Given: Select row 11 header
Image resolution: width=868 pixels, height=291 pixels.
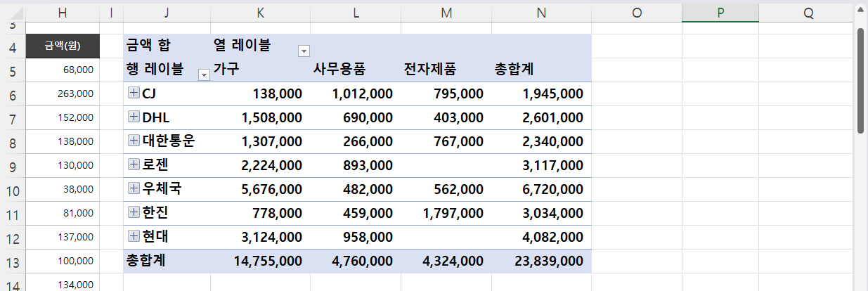Looking at the screenshot, I should (12, 214).
